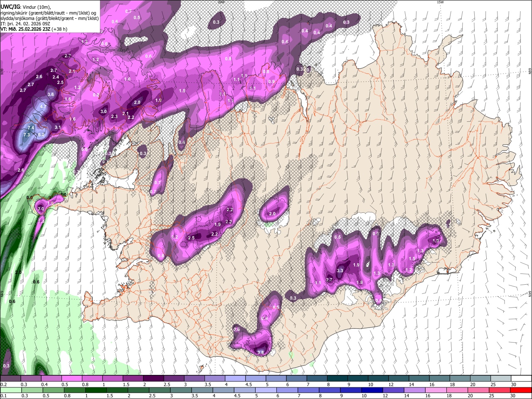Click the 1.8 precipitation value label
The height and width of the screenshot is (399, 532).
360,283
